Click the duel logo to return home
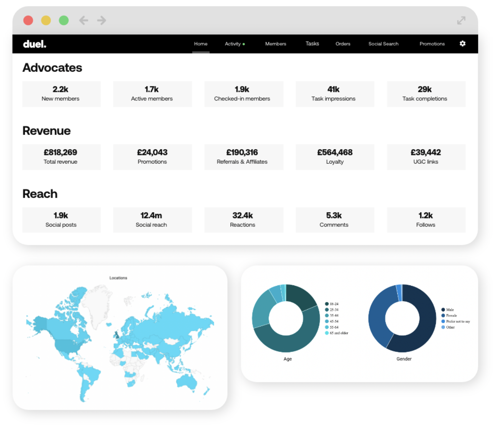 (34, 44)
